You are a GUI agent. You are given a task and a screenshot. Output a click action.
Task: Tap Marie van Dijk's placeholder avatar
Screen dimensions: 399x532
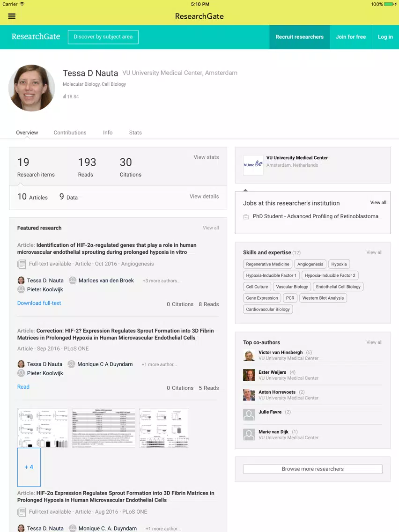click(x=249, y=435)
